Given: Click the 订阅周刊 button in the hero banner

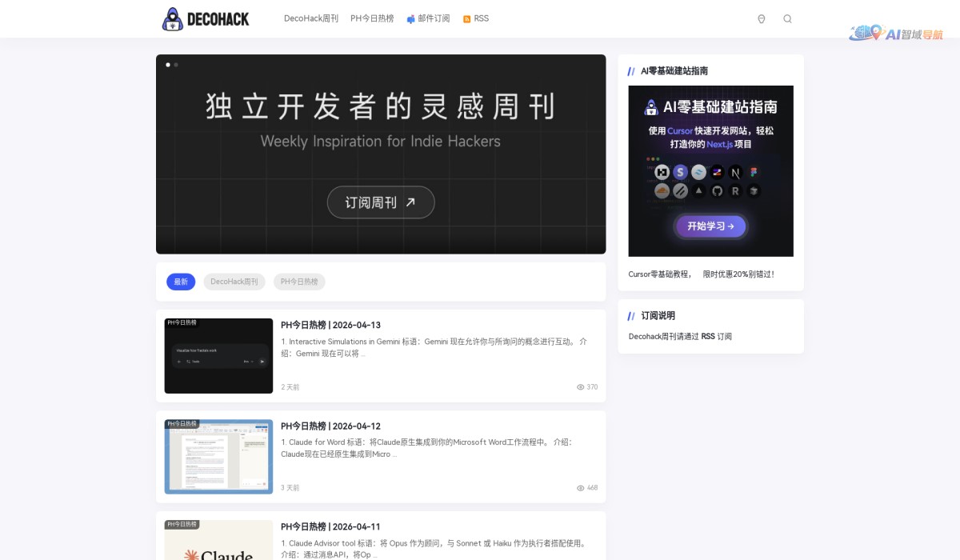Looking at the screenshot, I should (381, 202).
